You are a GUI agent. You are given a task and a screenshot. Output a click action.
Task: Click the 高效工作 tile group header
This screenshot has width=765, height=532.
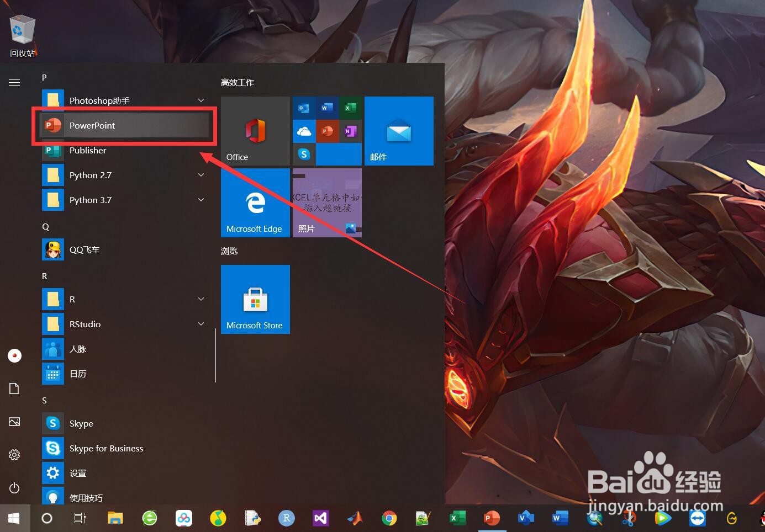238,82
